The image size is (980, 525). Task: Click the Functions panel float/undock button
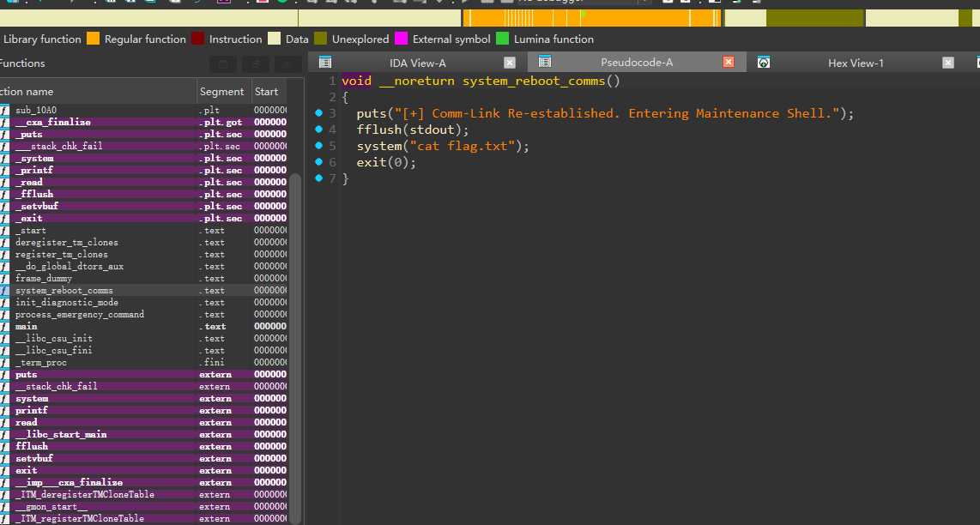[x=256, y=63]
